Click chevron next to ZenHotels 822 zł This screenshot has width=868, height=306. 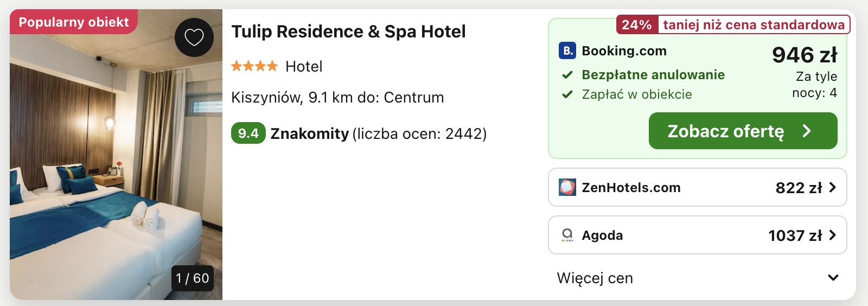pos(833,187)
